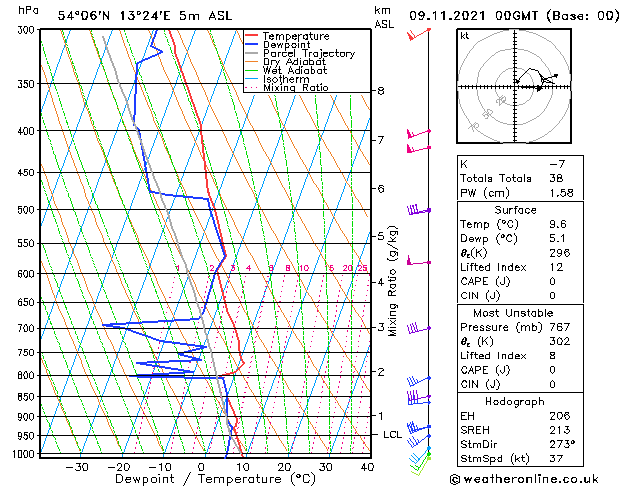629x486 pixels.
Task: Click the LCL level marker label
Action: click(392, 435)
